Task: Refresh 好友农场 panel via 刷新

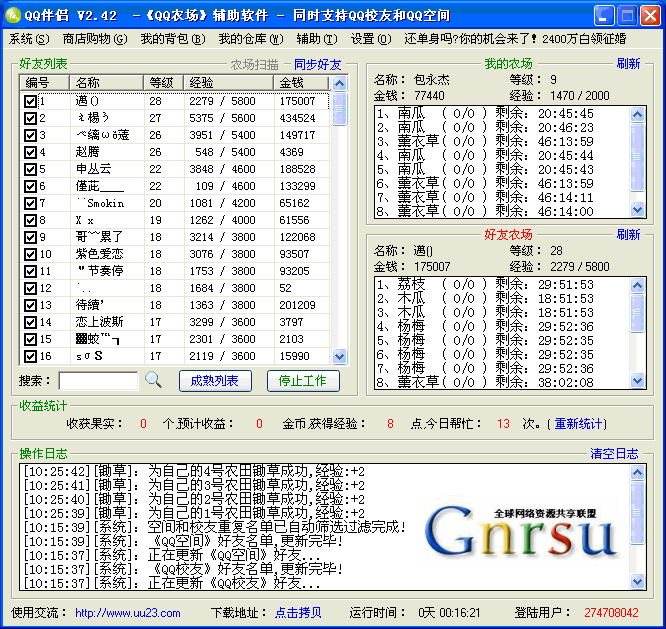Action: (628, 234)
